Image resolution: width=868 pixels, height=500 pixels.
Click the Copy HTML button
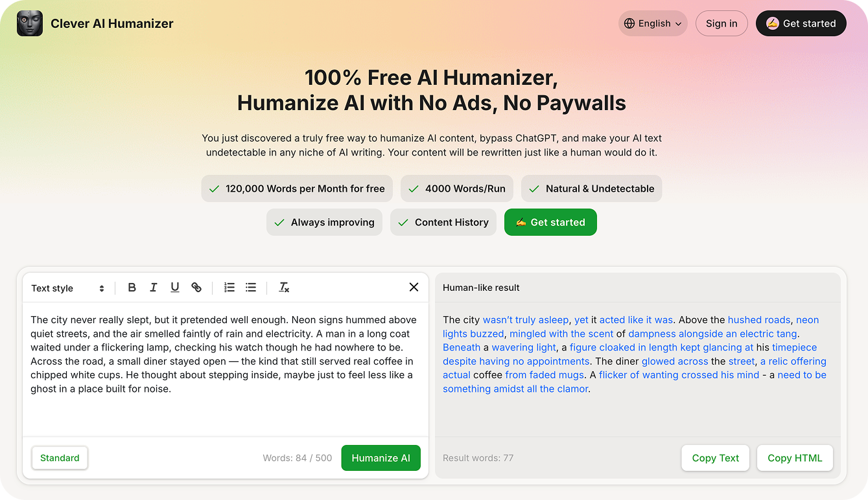tap(795, 458)
